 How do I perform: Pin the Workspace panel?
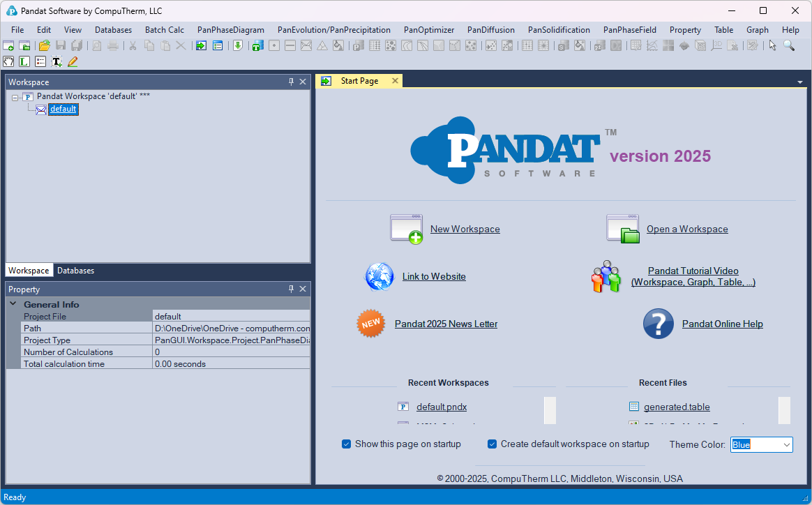coord(292,82)
